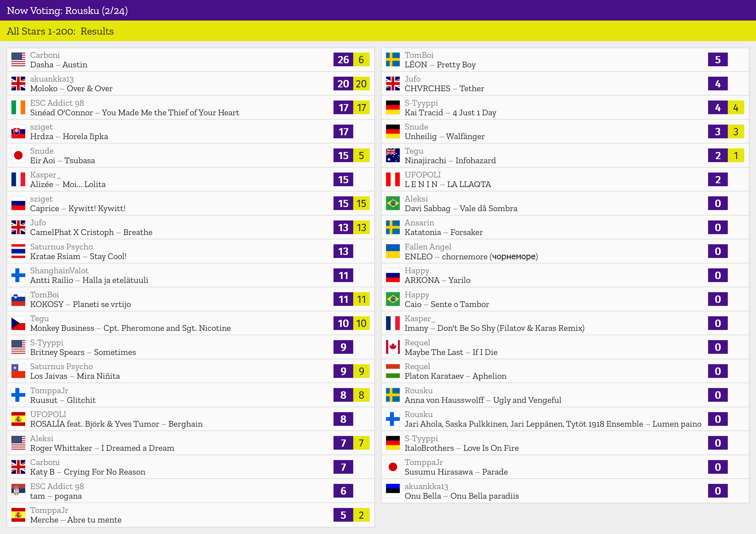Click the UK flag next to Moloko – Over & Over
756x534 pixels.
coord(18,84)
